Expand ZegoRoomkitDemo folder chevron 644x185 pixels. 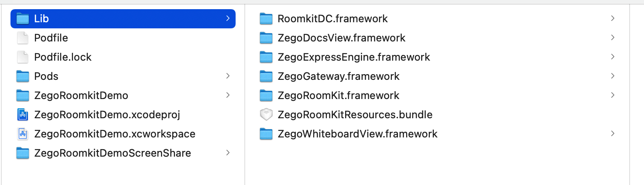228,95
